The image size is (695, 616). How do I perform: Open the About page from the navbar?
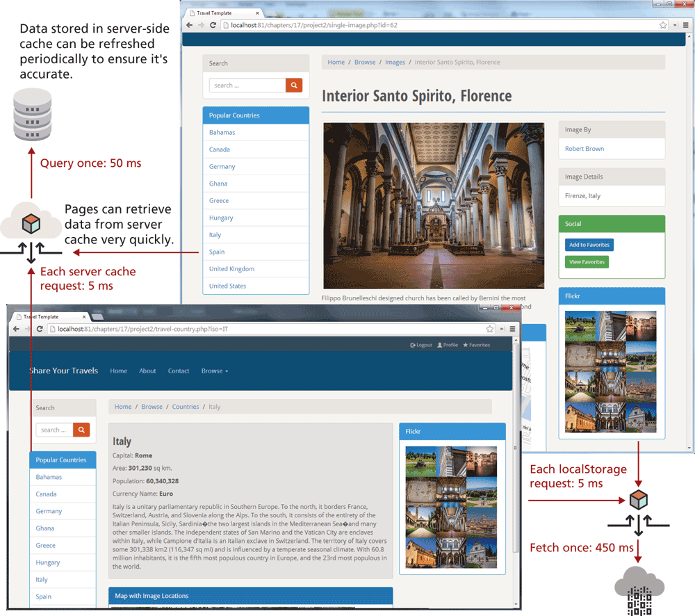click(147, 371)
